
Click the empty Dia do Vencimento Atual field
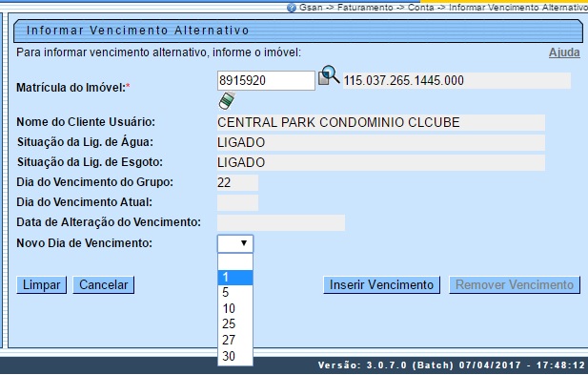click(x=237, y=202)
